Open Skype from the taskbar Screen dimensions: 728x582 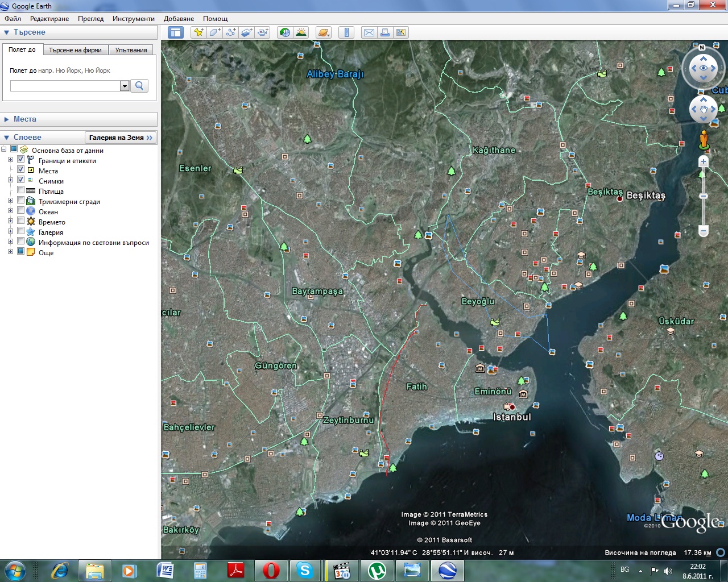(x=305, y=570)
